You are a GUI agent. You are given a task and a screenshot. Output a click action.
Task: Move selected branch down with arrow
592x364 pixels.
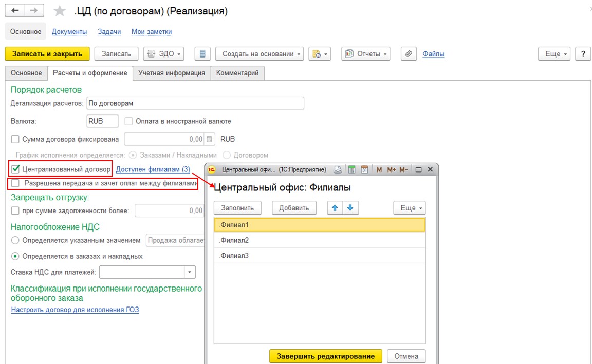pyautogui.click(x=350, y=208)
